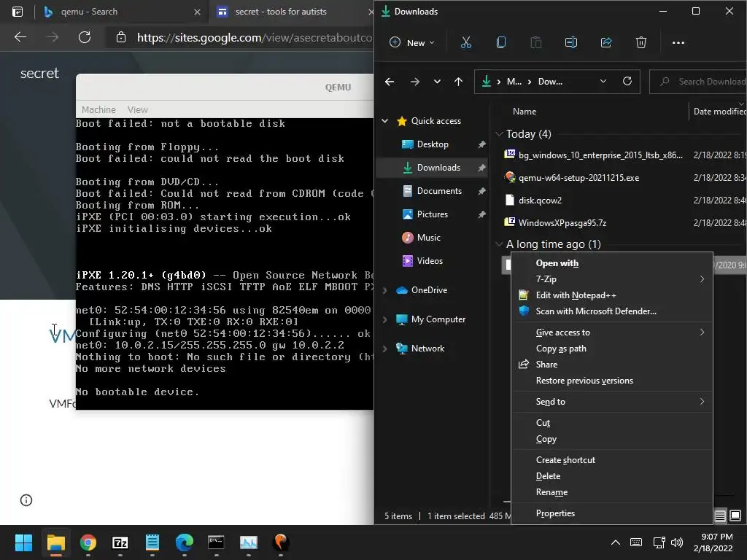This screenshot has height=560, width=747.
Task: Sort files by Name column header
Action: 525,112
